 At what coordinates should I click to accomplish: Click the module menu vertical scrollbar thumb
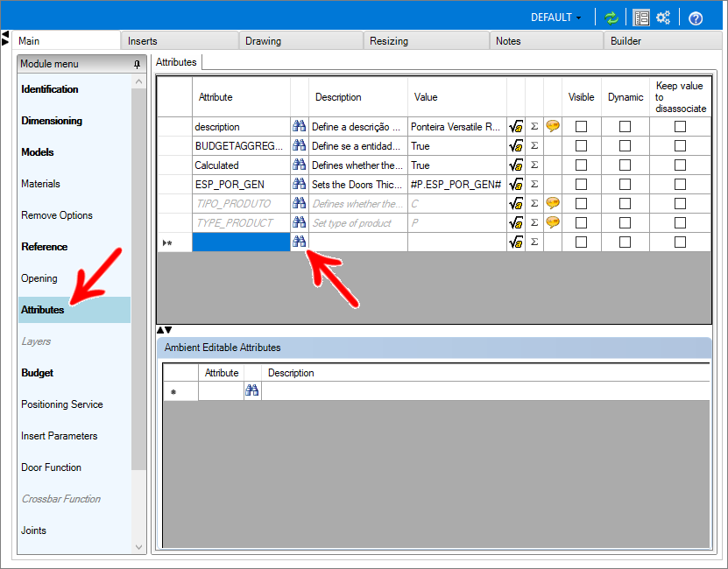tap(138, 279)
